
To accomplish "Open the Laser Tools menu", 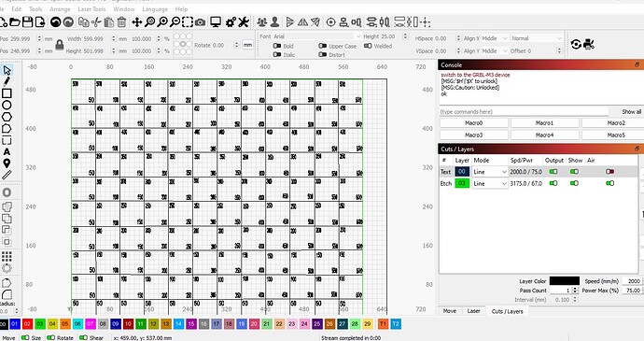I will click(91, 9).
